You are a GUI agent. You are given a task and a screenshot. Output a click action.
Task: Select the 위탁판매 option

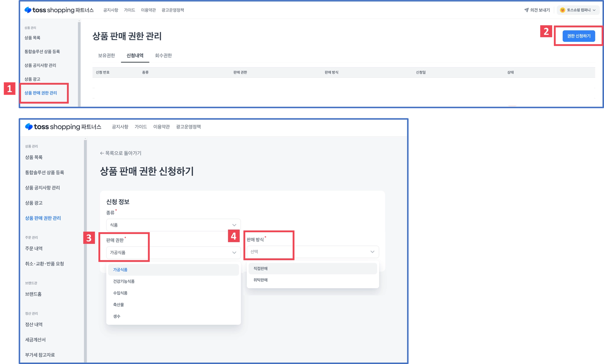click(x=261, y=280)
